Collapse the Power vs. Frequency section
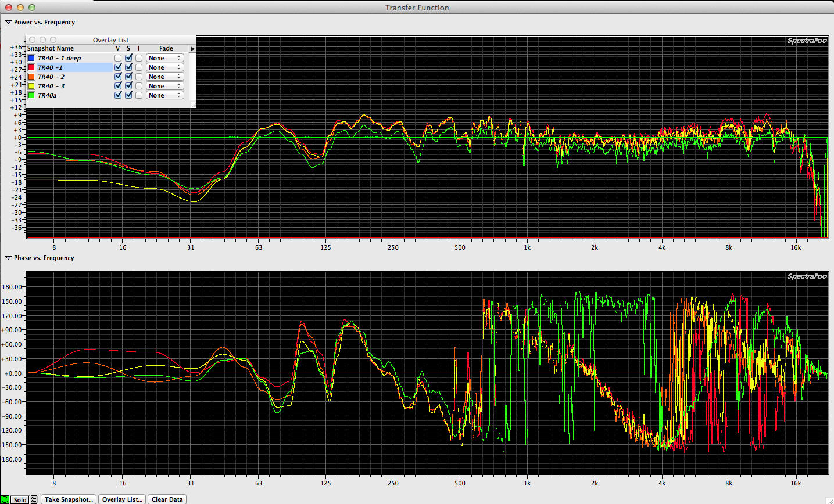This screenshot has width=834, height=504. click(x=8, y=22)
